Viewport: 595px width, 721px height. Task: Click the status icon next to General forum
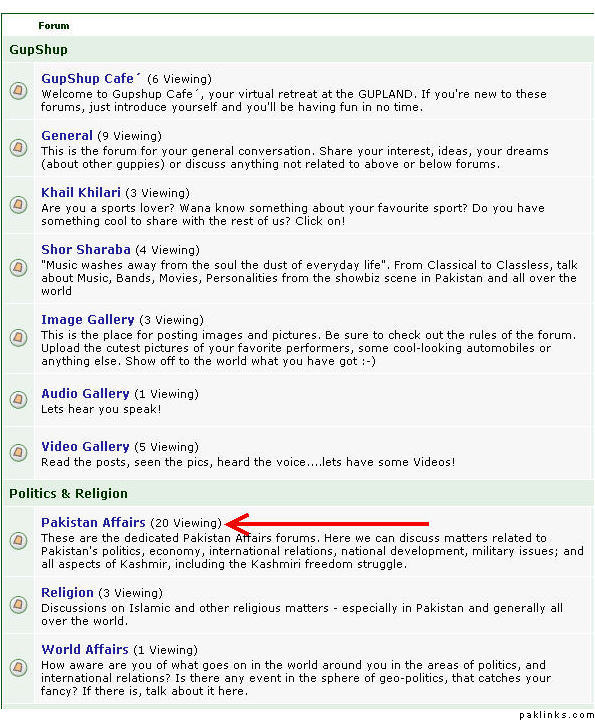19,148
